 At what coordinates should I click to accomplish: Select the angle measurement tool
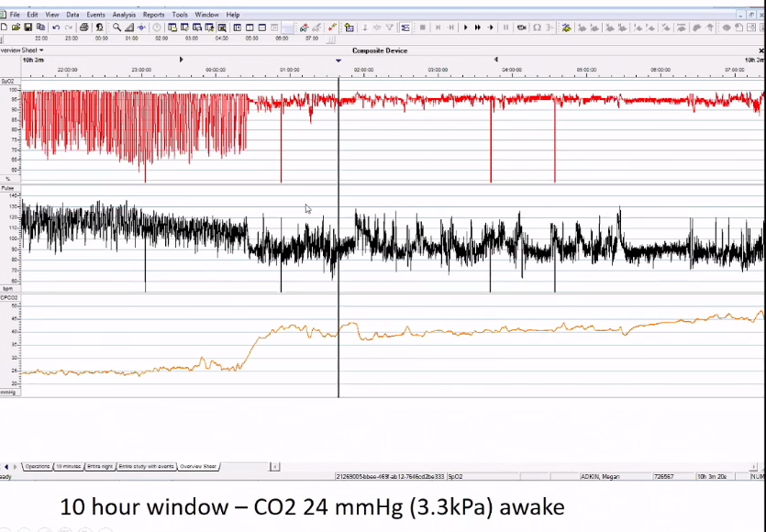(x=128, y=28)
